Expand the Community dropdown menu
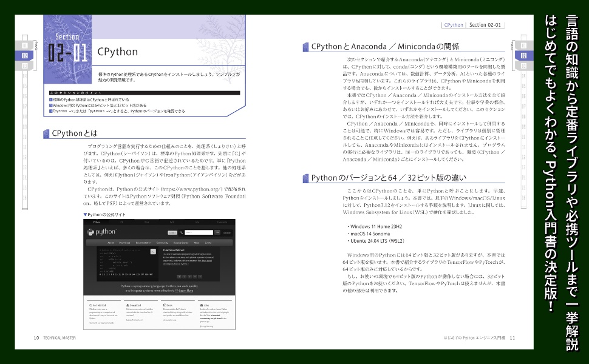This screenshot has height=364, width=589. tap(162, 243)
